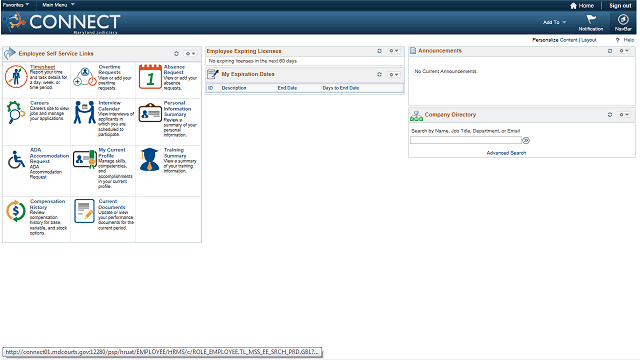Viewport: 640px width, 360px height.
Task: Click Compensation History link
Action: coord(47,204)
